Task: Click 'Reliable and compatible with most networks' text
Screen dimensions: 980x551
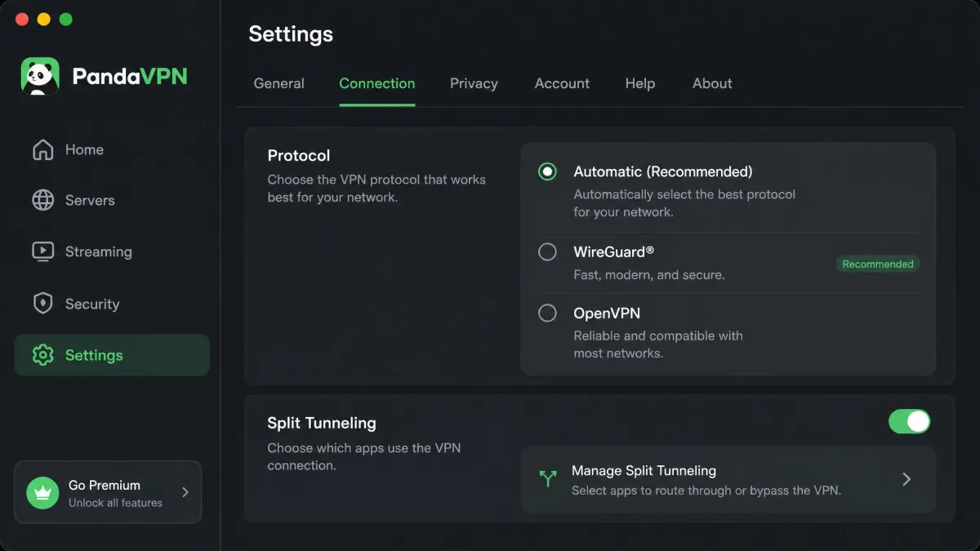Action: (x=658, y=344)
